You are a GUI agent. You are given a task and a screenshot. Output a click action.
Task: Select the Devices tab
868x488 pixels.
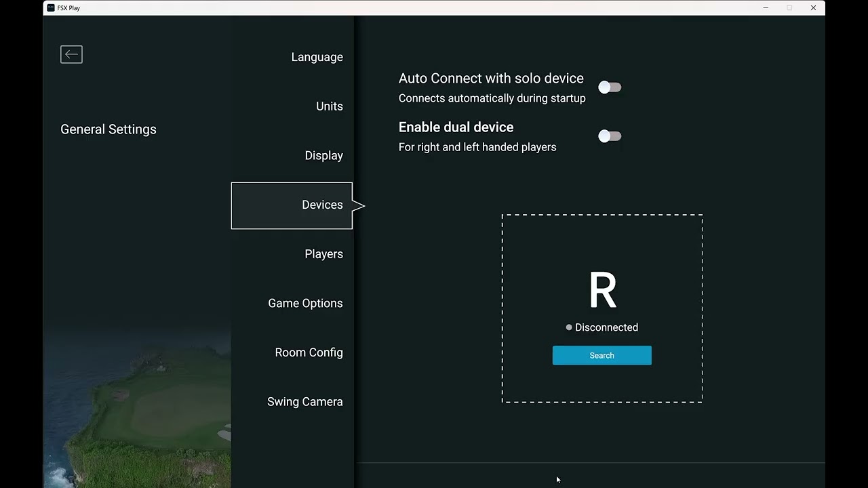292,205
